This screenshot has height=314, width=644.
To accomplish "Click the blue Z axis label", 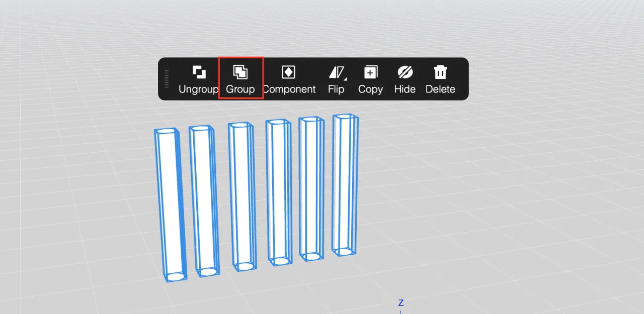I will coord(401,303).
